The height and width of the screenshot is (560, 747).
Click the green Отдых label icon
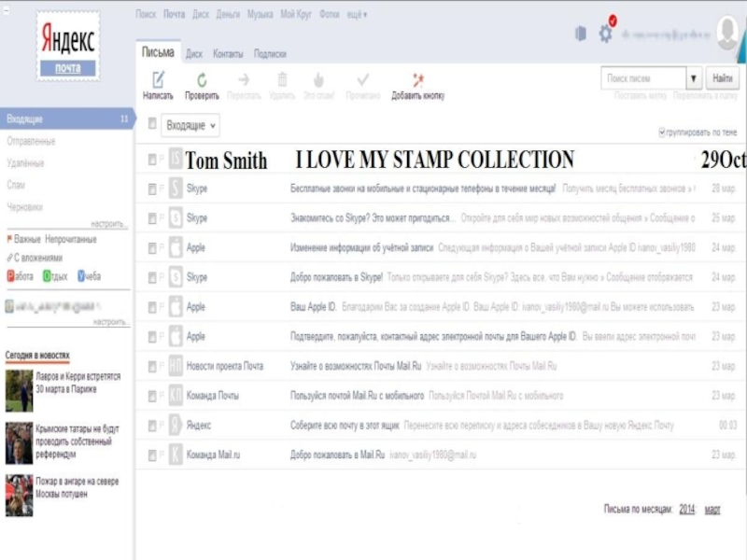click(x=47, y=276)
